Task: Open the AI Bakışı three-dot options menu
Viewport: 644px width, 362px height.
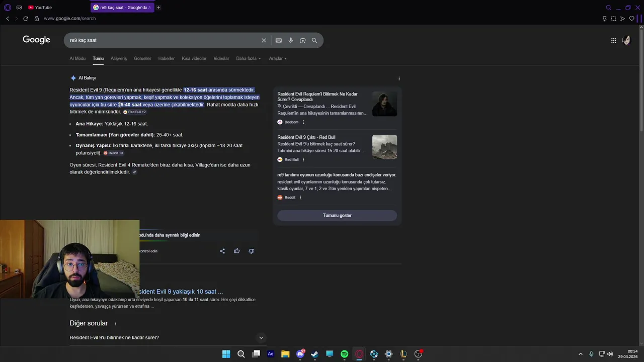Action: (399, 78)
